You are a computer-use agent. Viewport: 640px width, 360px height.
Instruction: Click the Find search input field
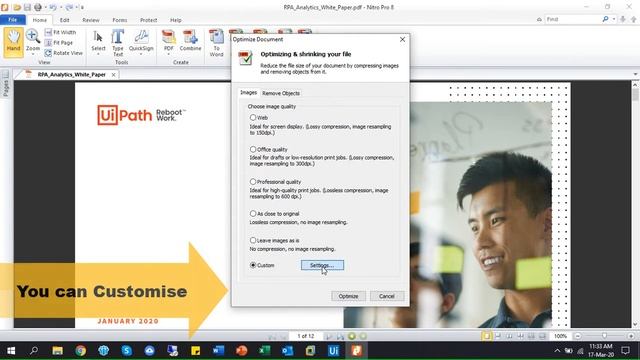point(572,19)
